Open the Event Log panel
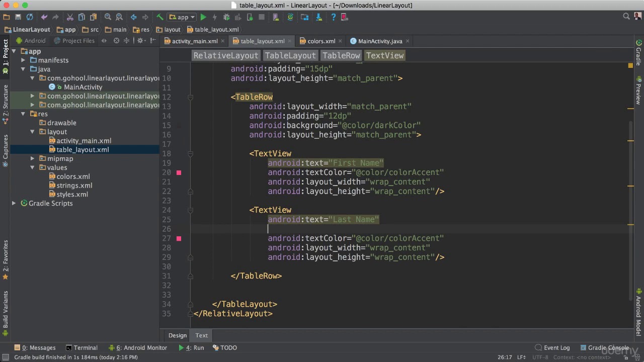This screenshot has width=644, height=362. (x=552, y=348)
